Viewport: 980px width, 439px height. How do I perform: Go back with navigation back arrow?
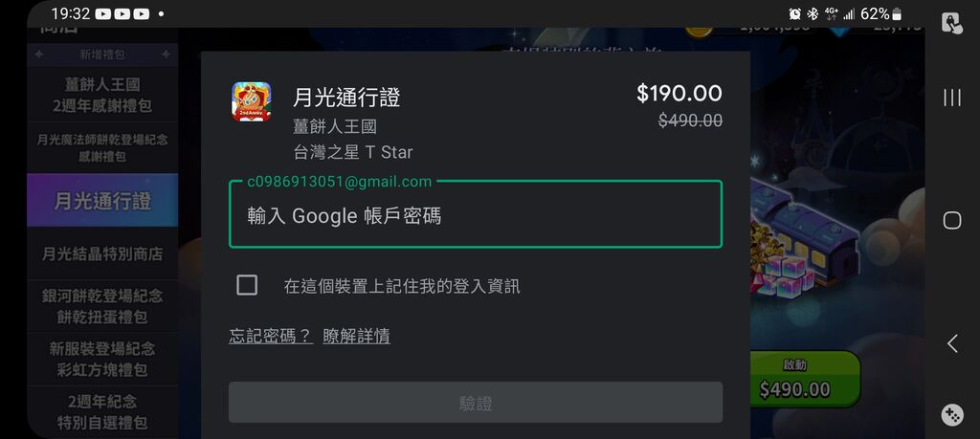(952, 343)
